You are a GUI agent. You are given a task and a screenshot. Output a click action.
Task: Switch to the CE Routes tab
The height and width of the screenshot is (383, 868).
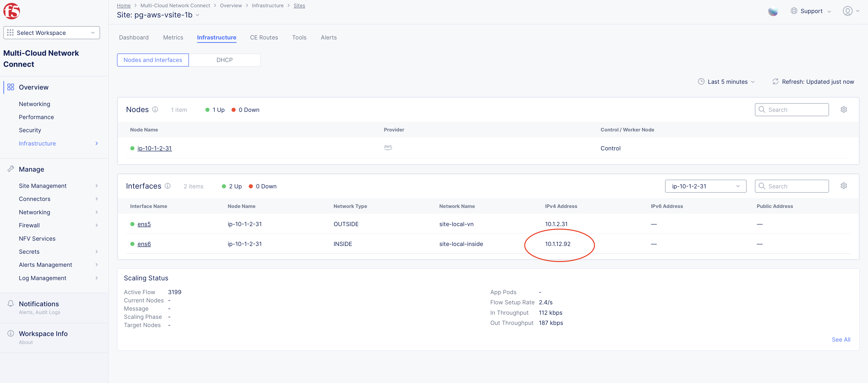click(x=264, y=37)
